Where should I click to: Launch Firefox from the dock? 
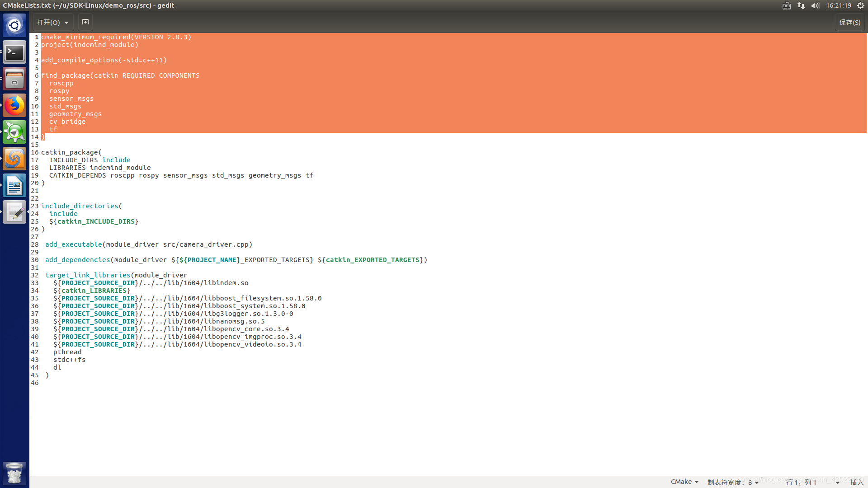point(14,106)
